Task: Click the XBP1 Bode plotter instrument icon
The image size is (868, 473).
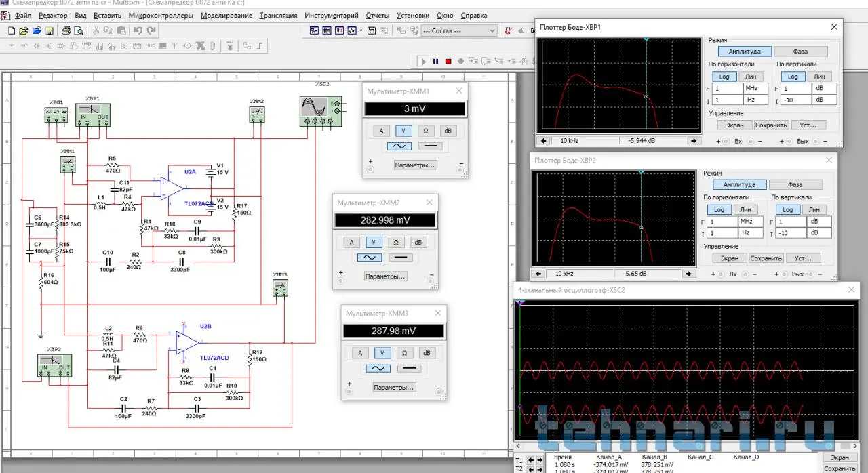Action: [x=93, y=112]
